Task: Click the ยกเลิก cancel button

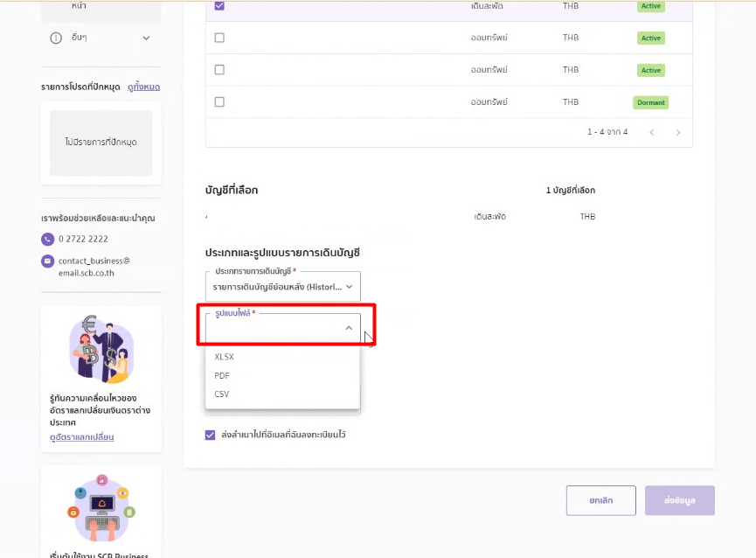Action: point(600,500)
